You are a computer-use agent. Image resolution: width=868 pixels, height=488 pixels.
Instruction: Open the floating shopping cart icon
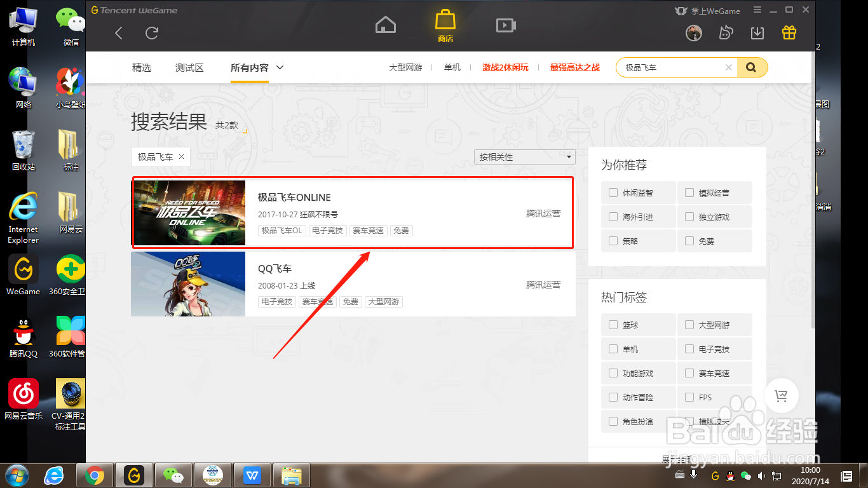[782, 396]
